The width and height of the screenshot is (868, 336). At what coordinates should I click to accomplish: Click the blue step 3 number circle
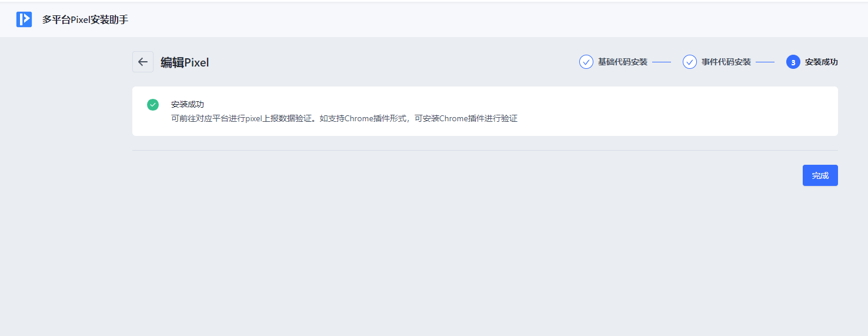tap(793, 62)
